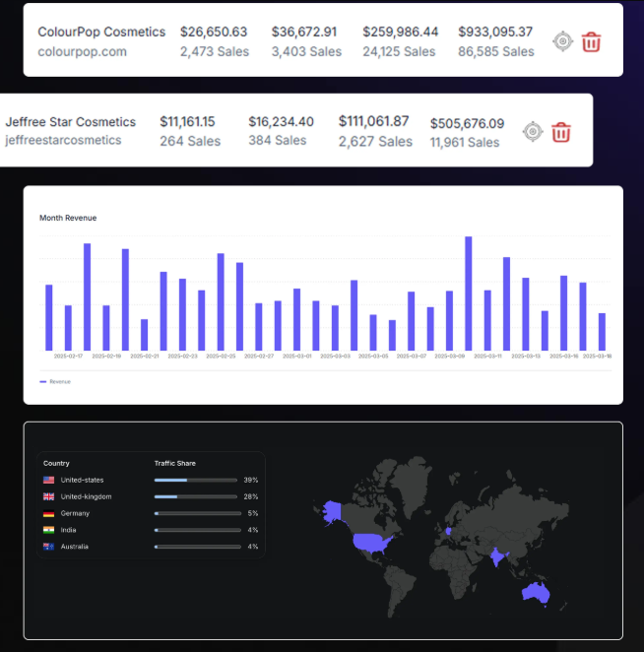
Task: Click the United-states traffic share bar
Action: point(196,481)
